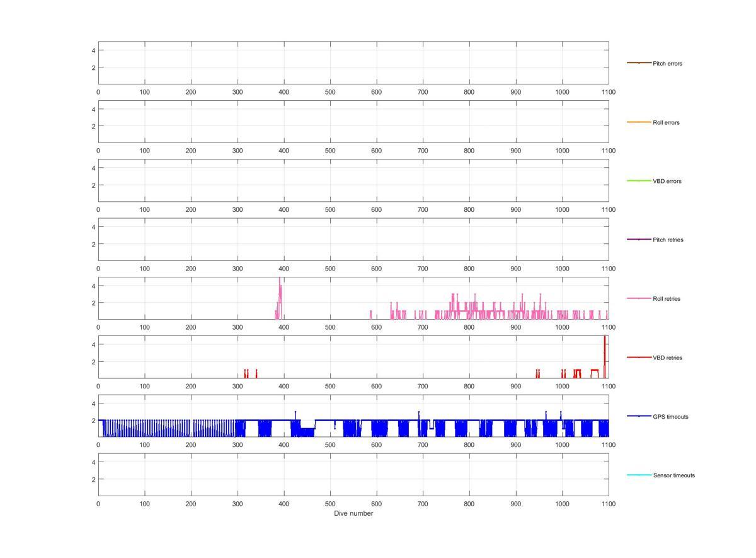Click the brown Pitch errors legend line
The image size is (756, 558).
pyautogui.click(x=639, y=62)
